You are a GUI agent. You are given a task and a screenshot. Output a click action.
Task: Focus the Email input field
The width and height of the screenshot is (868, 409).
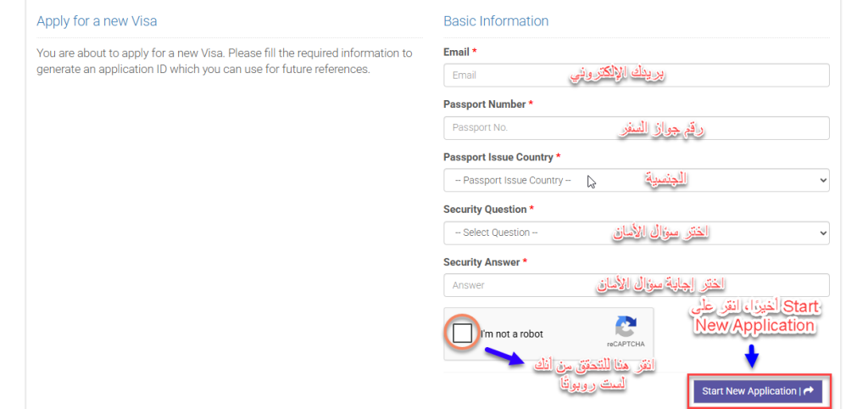coord(636,76)
